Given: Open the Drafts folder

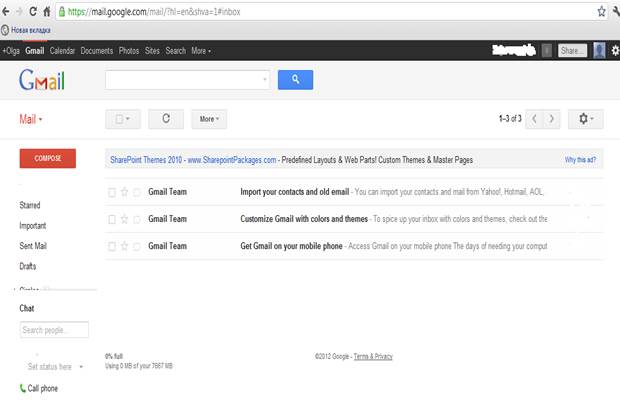Looking at the screenshot, I should point(28,266).
